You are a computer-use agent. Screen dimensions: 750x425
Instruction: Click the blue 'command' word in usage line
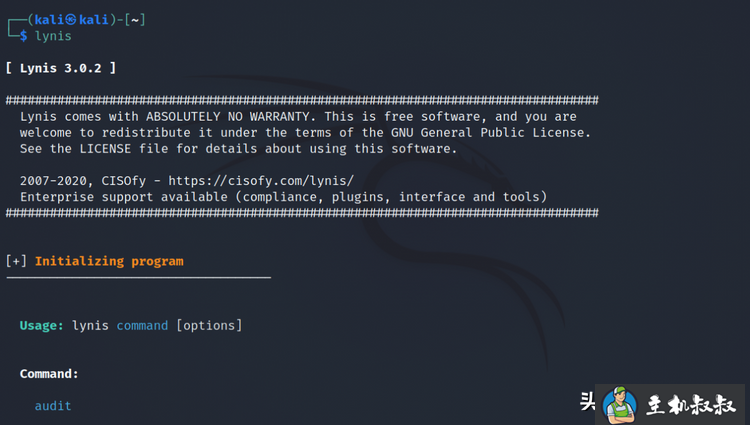coord(143,326)
